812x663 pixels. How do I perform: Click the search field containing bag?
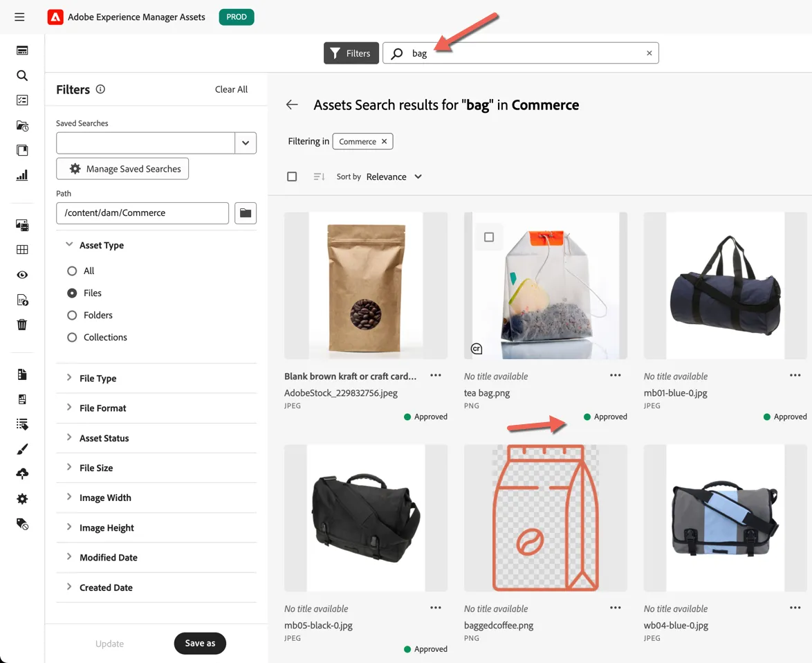[520, 53]
